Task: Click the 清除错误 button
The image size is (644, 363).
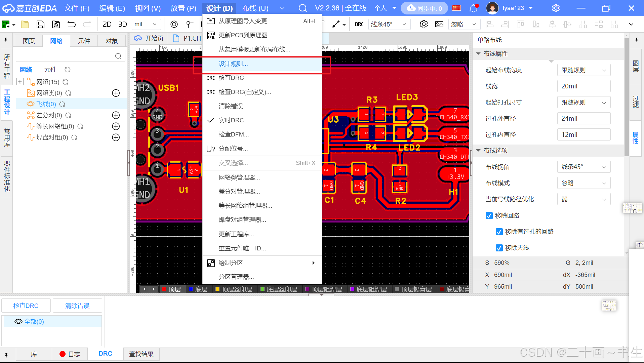Action: (77, 306)
